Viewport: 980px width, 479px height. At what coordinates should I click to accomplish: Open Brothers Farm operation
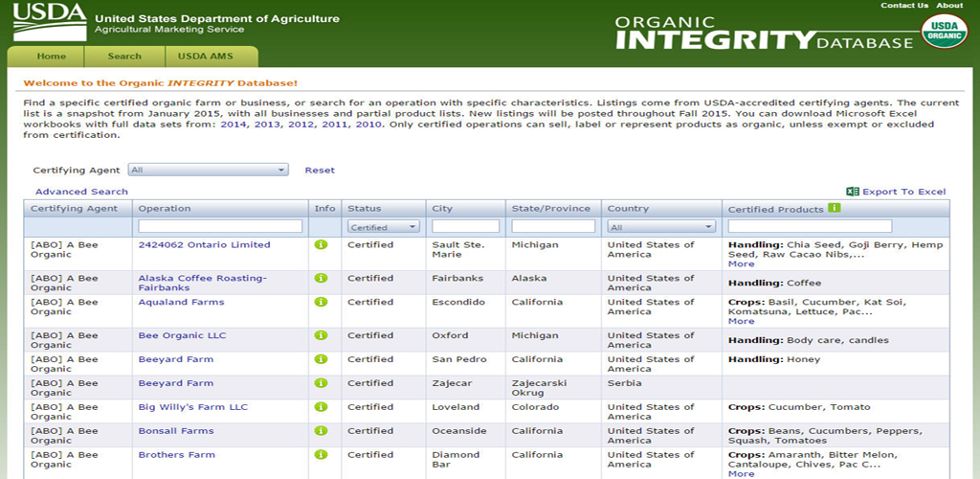[x=176, y=455]
